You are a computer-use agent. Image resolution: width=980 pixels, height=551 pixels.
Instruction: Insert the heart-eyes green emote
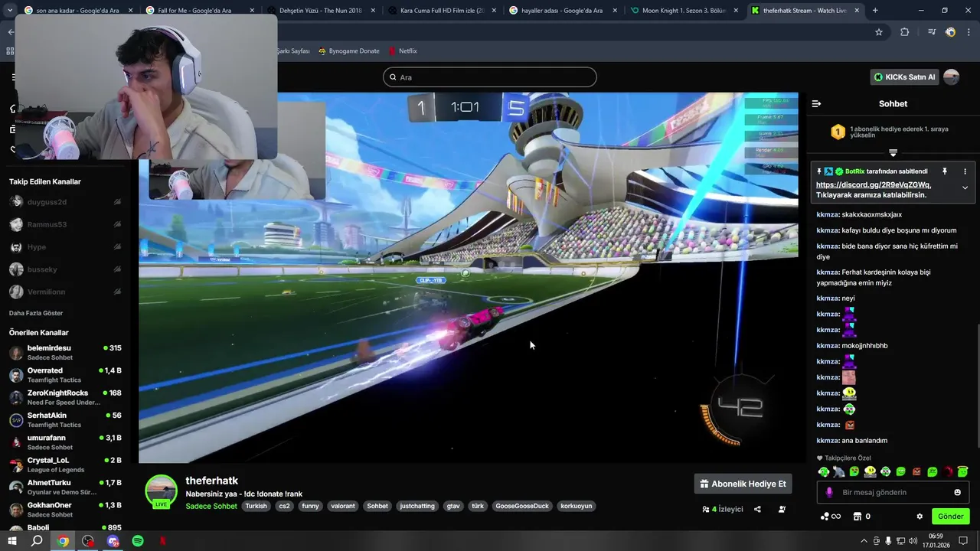(854, 471)
